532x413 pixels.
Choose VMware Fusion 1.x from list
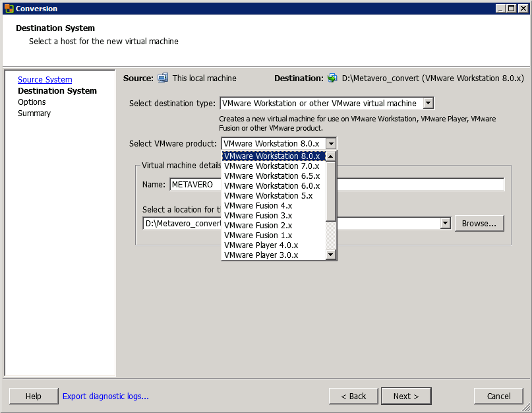[x=274, y=235]
